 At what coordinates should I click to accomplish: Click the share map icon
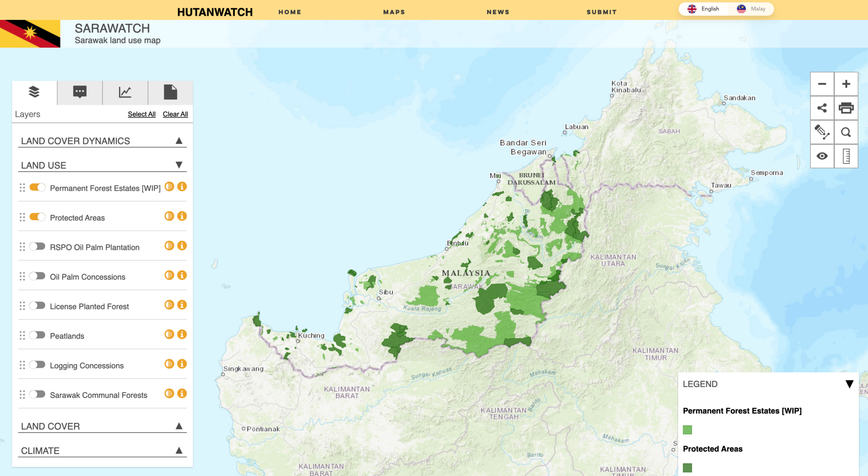(x=822, y=108)
